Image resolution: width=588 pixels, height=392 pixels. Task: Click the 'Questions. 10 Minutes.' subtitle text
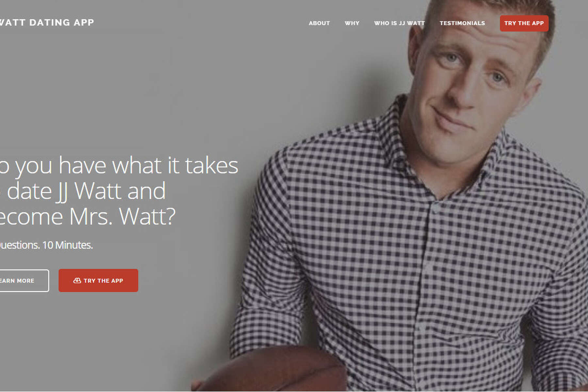pyautogui.click(x=46, y=245)
